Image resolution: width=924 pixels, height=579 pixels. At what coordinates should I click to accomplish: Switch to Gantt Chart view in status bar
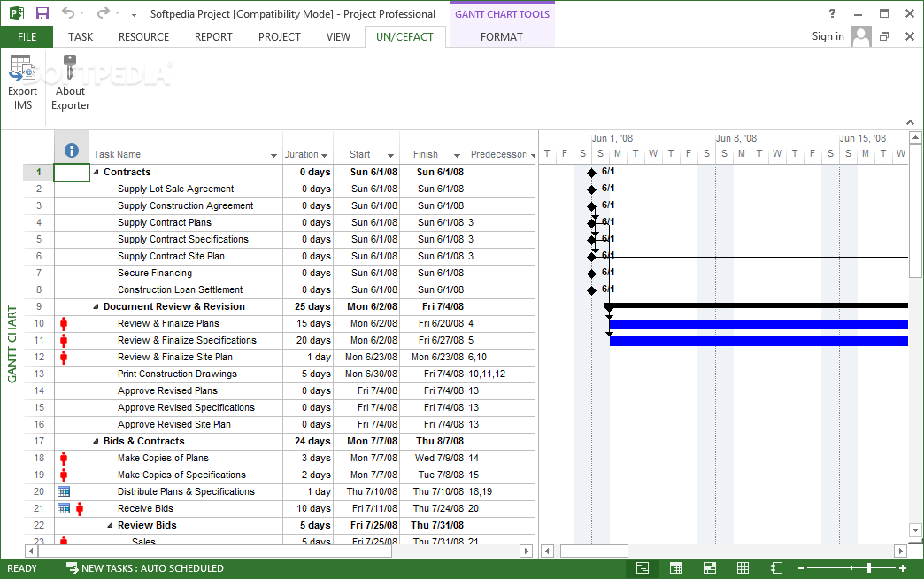(x=643, y=568)
